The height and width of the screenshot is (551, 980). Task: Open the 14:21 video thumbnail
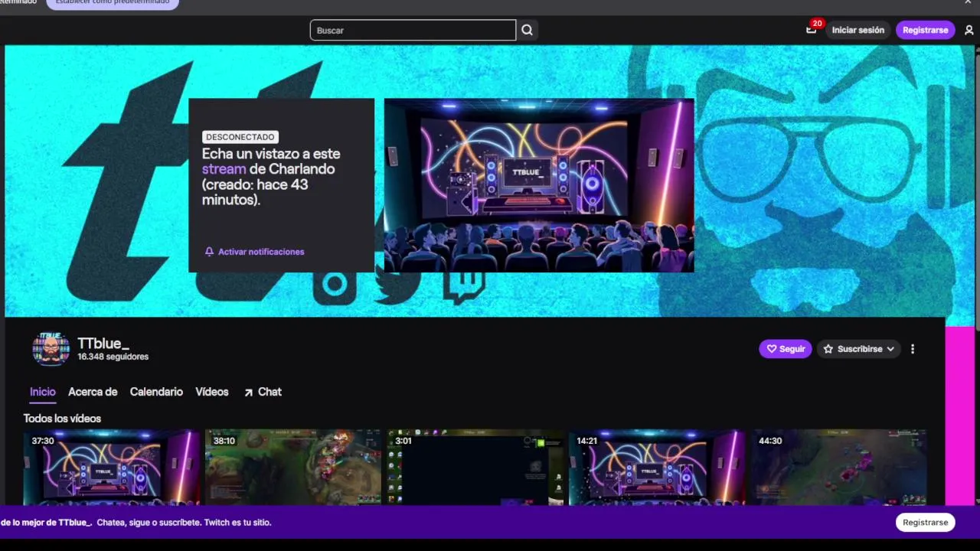tap(656, 468)
